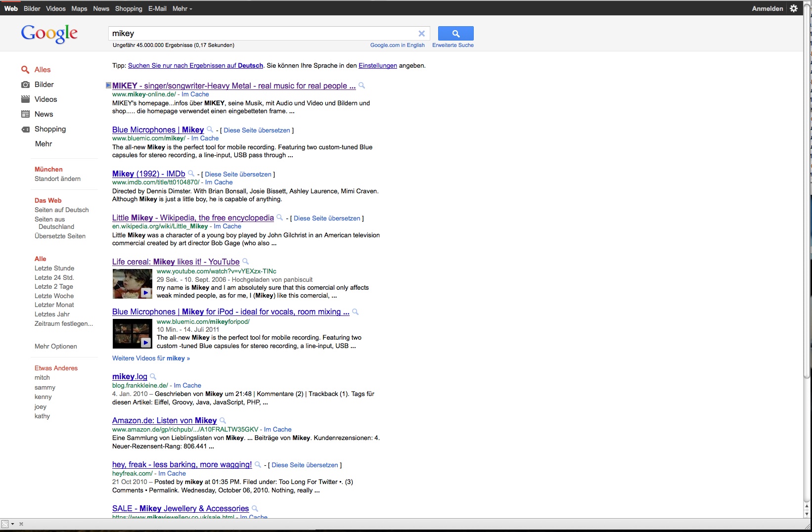Select Videos in the top navigation bar
812x532 pixels.
click(56, 8)
